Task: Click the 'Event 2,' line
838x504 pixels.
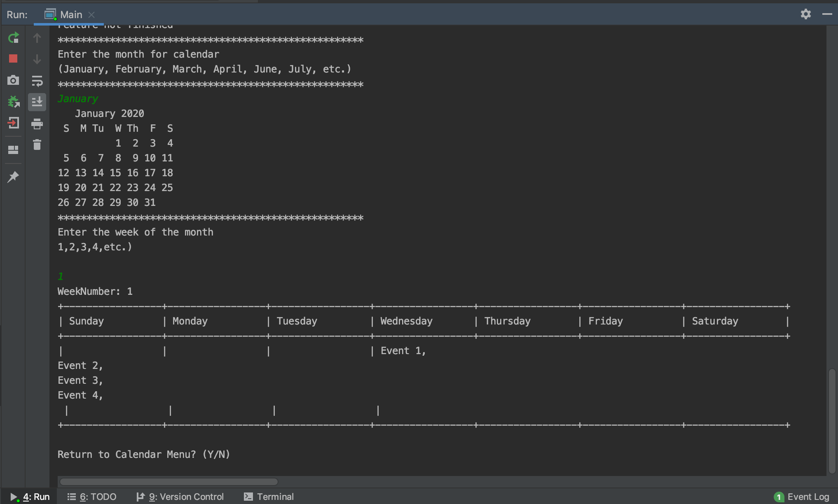Action: coord(80,366)
